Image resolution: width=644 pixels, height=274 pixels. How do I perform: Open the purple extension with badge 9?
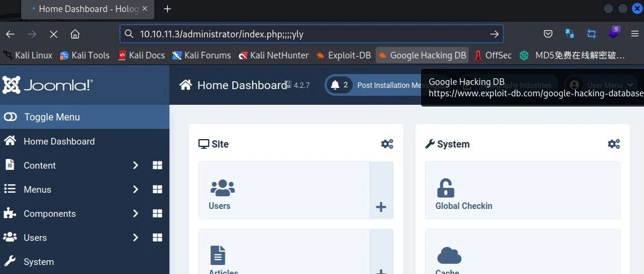coord(614,33)
